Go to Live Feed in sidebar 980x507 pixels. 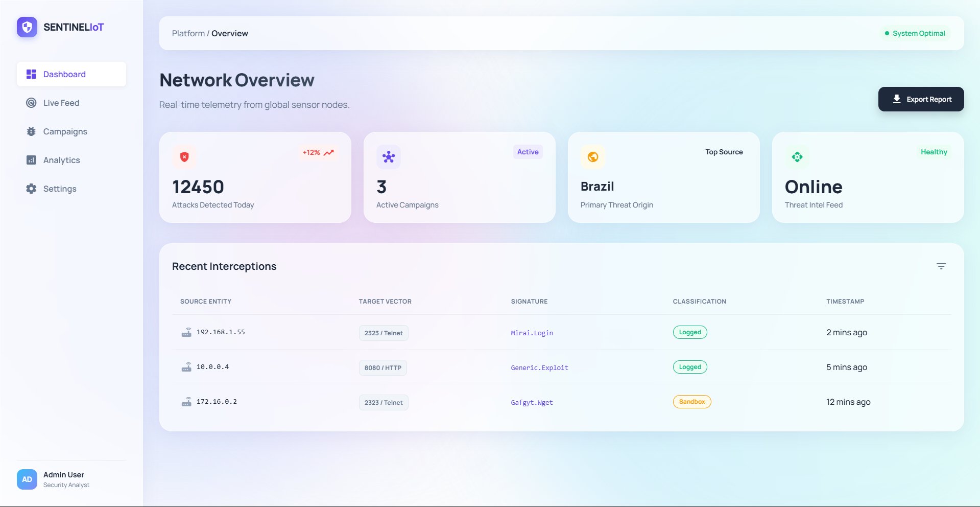[61, 103]
